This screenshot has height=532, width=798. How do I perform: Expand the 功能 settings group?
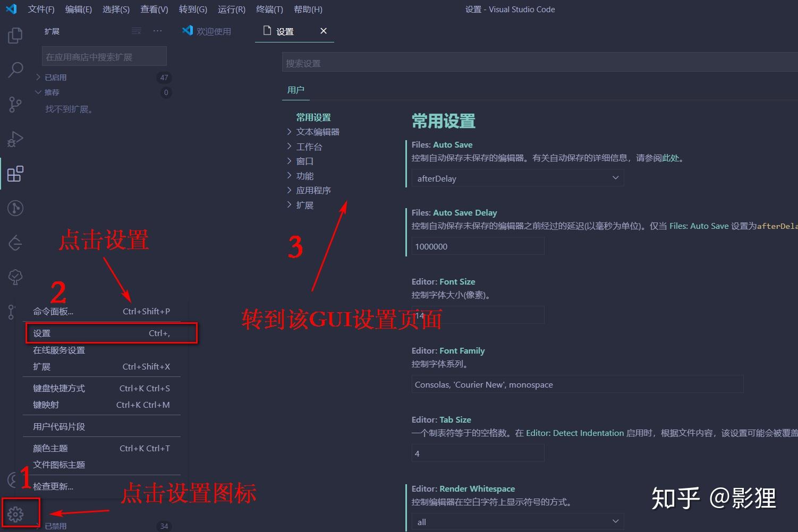pos(305,175)
